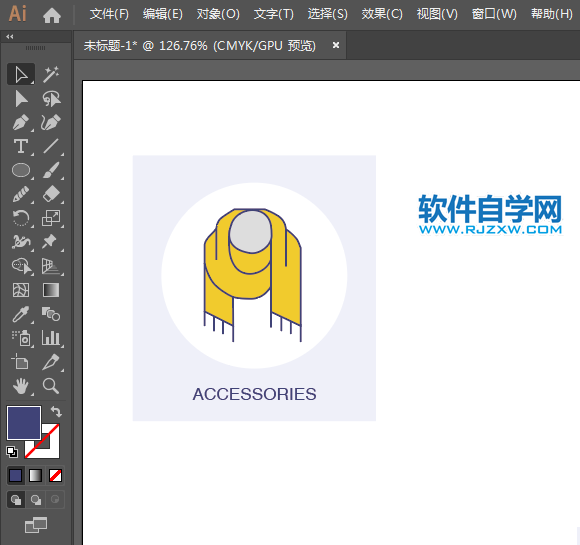Open the 视图(V) menu
Image resolution: width=580 pixels, height=545 pixels.
(437, 14)
